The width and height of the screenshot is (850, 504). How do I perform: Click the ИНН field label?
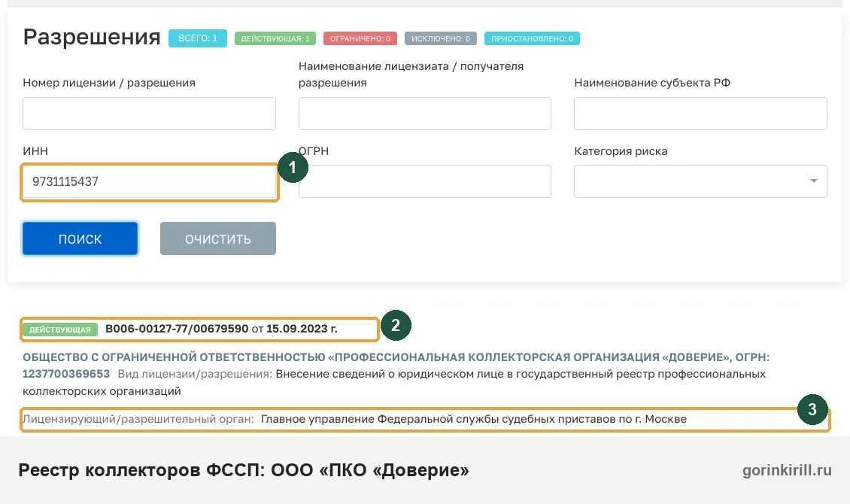[35, 151]
